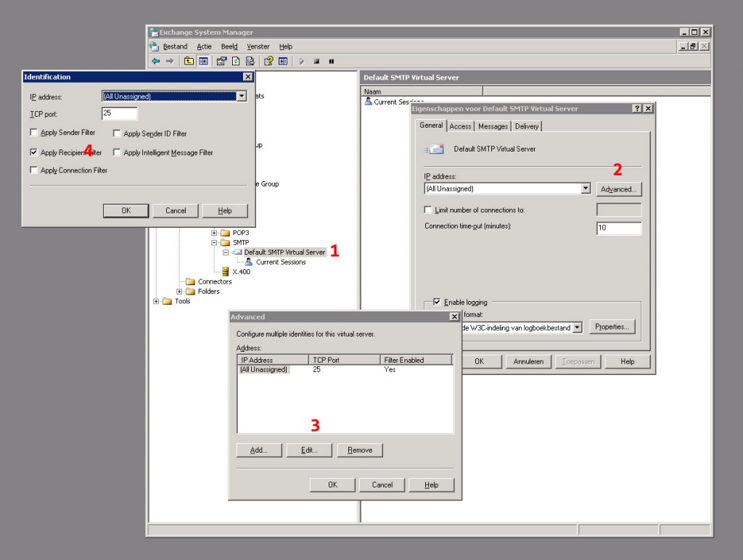Viewport: 743px width, 560px height.
Task: Enable Apply Connection Filter checkbox
Action: tap(33, 170)
